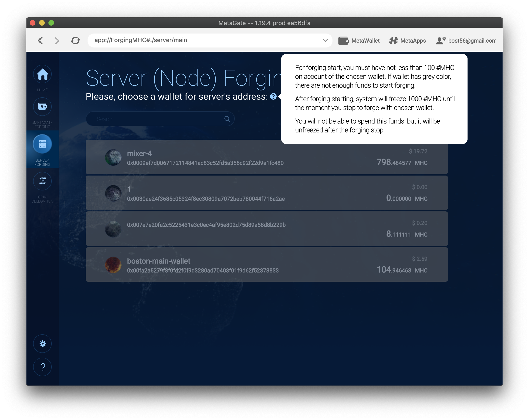Open #MetaGate Forging section
This screenshot has width=529, height=420.
pyautogui.click(x=42, y=107)
